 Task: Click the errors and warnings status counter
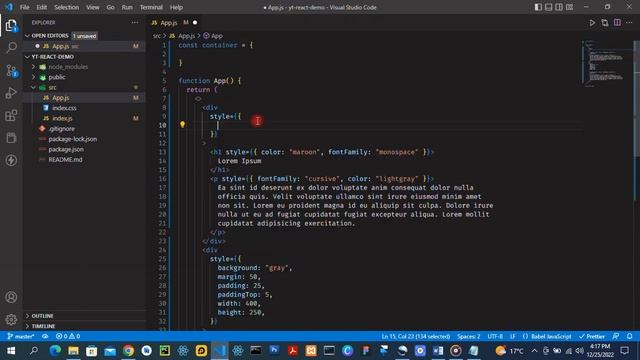click(68, 336)
